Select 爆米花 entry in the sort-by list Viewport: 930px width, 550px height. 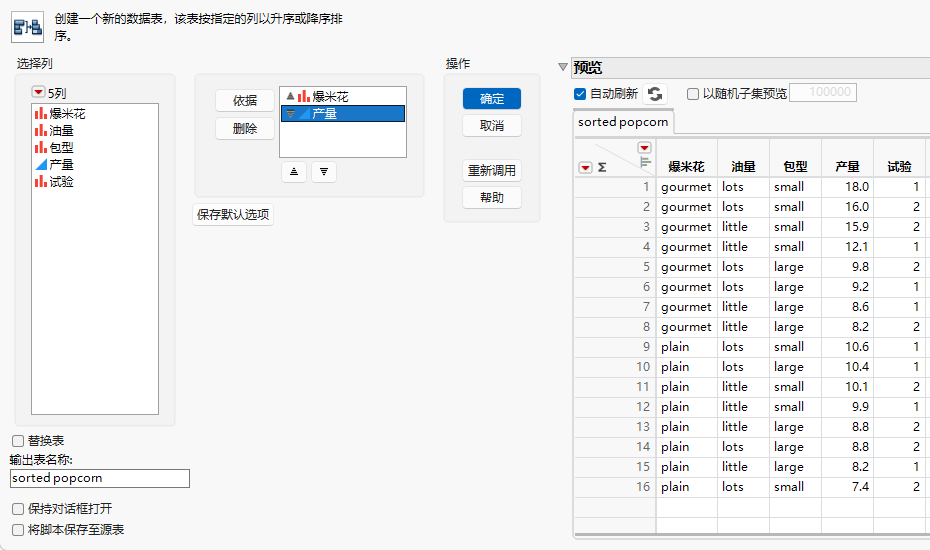click(x=343, y=96)
